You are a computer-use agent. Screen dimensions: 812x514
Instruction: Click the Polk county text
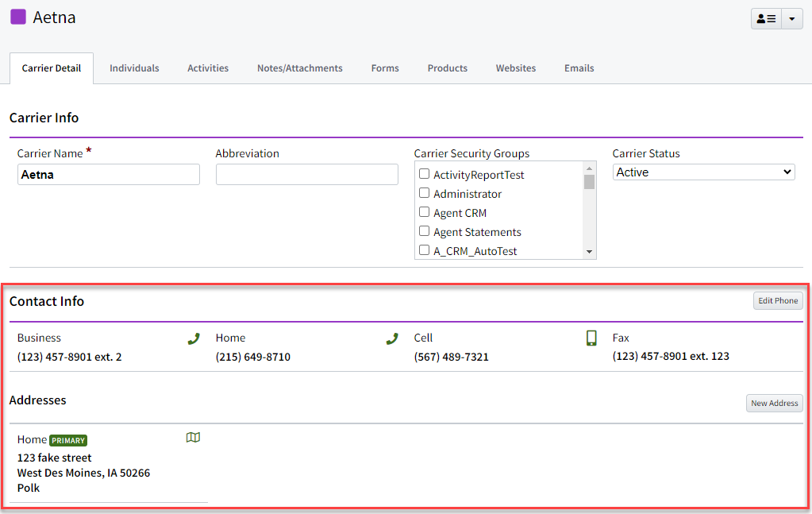(29, 488)
